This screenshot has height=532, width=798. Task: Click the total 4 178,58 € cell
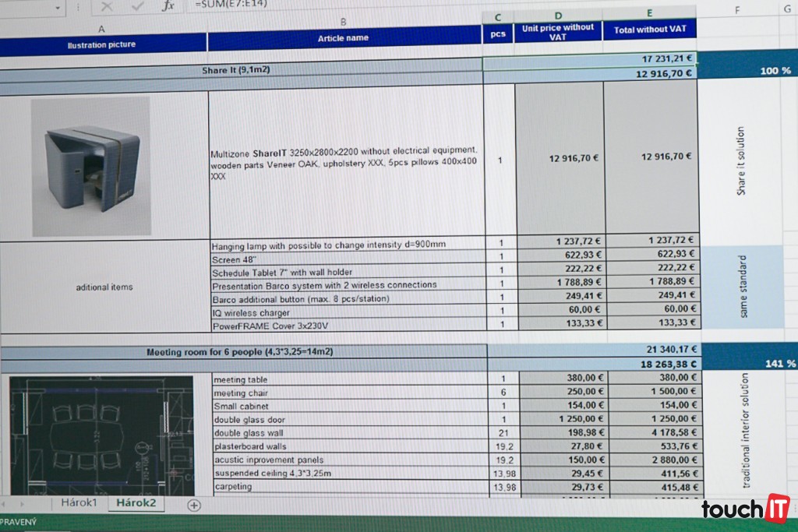655,432
